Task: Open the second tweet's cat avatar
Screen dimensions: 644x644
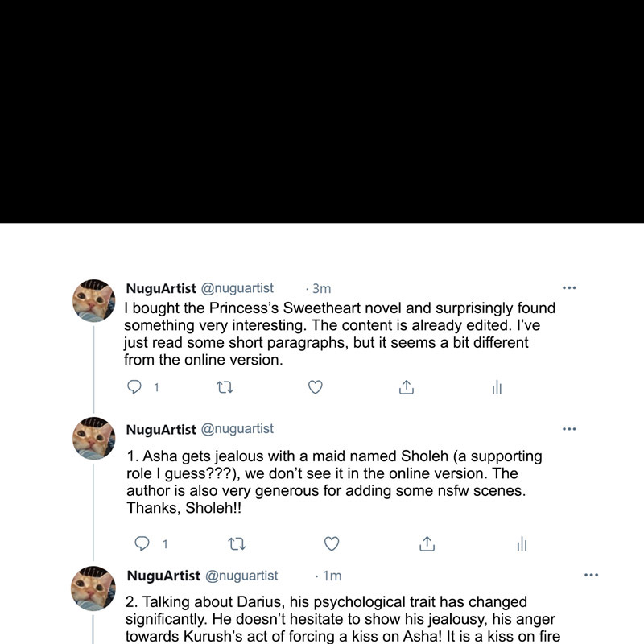Action: 94,438
